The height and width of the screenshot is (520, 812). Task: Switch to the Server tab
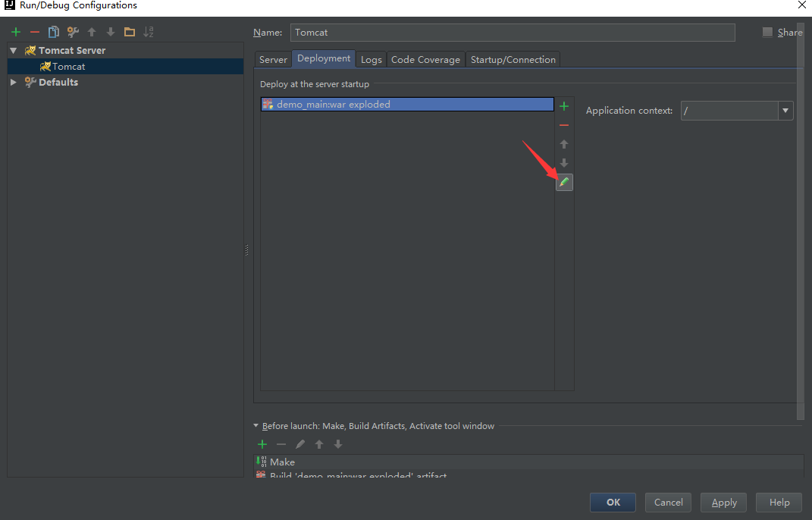273,60
